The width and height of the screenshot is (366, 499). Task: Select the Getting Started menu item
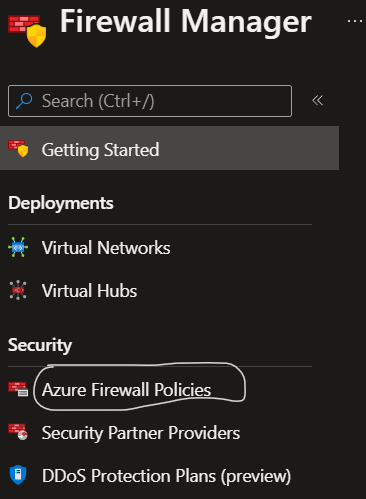pyautogui.click(x=169, y=148)
